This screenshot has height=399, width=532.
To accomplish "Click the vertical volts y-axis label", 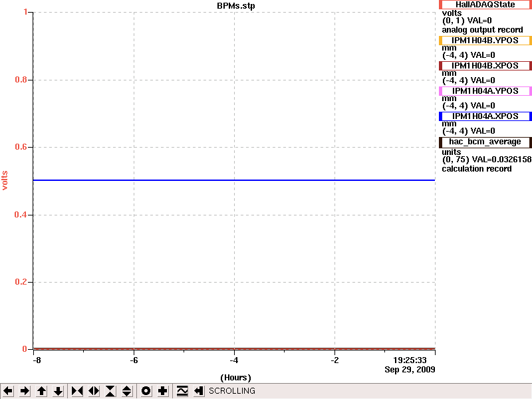I will pos(5,180).
